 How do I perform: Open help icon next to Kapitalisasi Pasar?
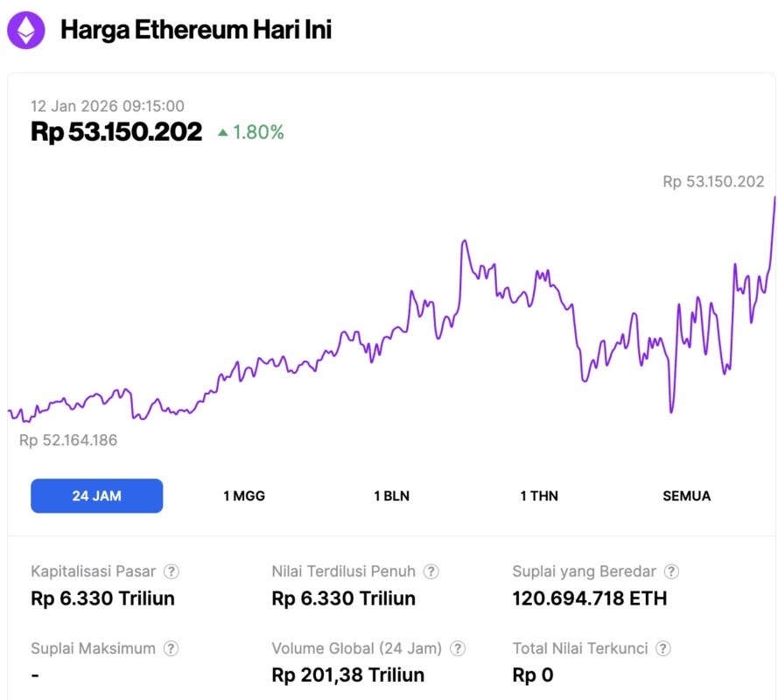[x=172, y=571]
